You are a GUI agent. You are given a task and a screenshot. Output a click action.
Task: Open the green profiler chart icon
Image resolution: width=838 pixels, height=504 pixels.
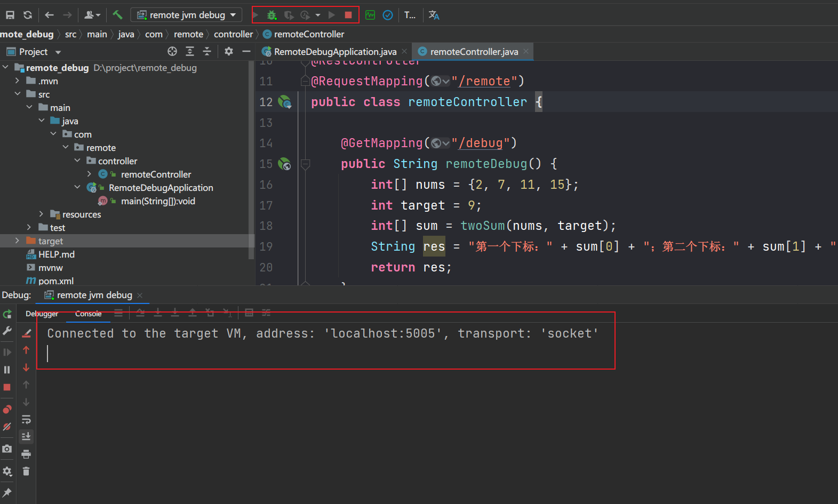click(x=370, y=15)
